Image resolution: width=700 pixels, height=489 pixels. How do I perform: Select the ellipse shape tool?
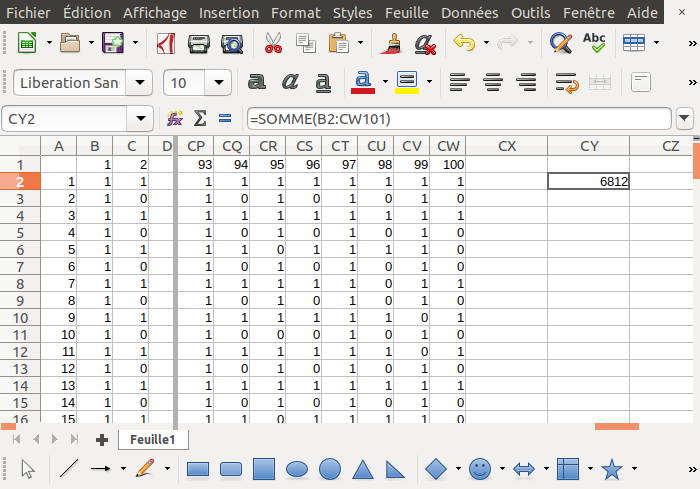point(297,468)
